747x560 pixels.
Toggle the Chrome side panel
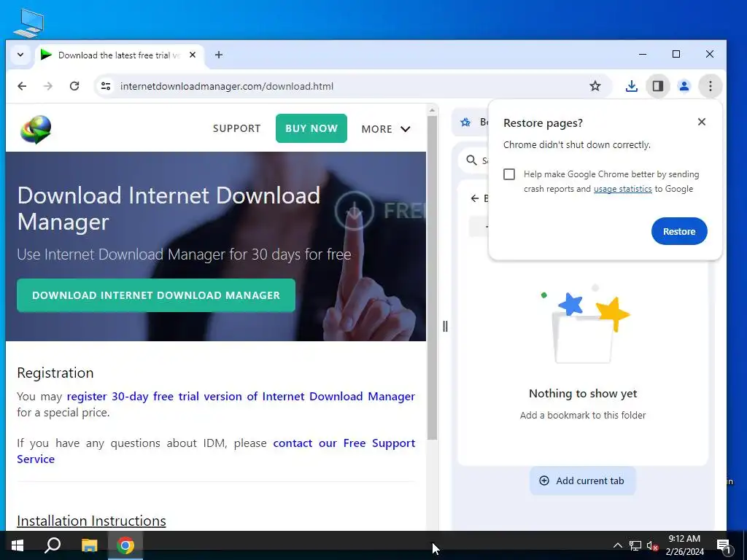(x=658, y=86)
